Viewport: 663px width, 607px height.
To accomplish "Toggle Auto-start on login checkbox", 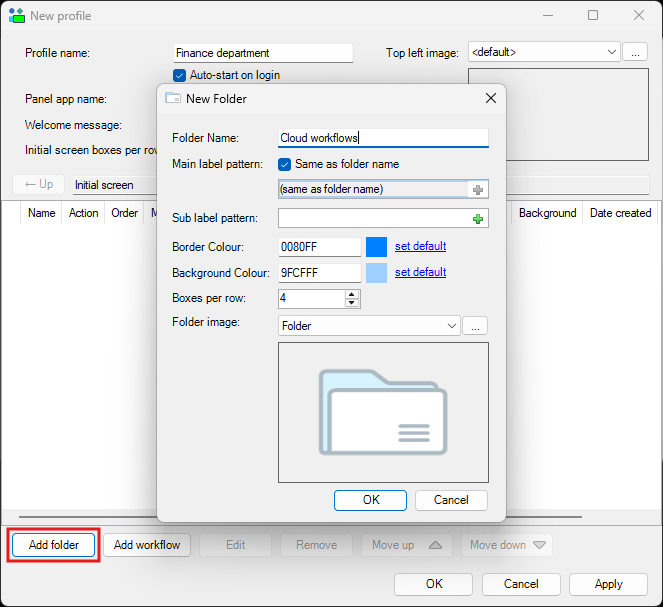I will point(179,75).
